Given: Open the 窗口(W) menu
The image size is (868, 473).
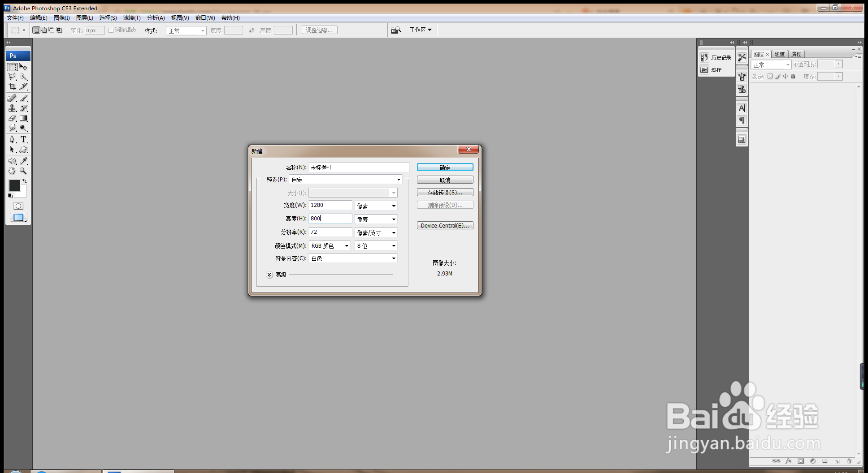Looking at the screenshot, I should [x=205, y=18].
